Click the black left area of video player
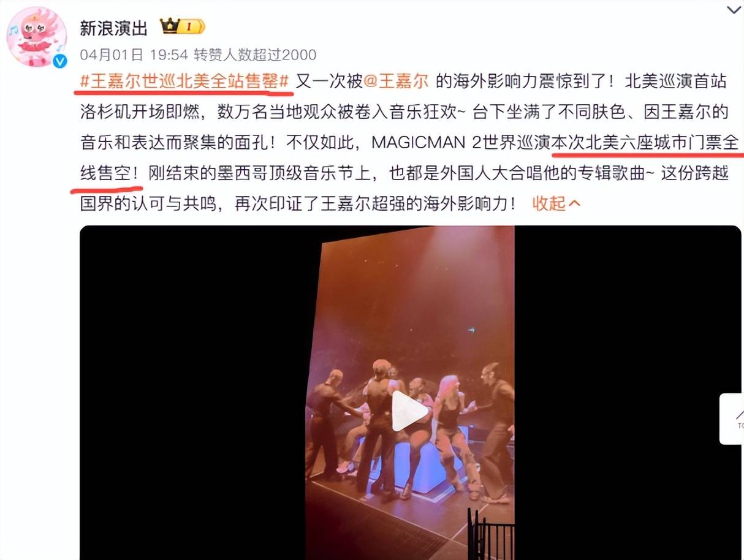 tap(192, 393)
